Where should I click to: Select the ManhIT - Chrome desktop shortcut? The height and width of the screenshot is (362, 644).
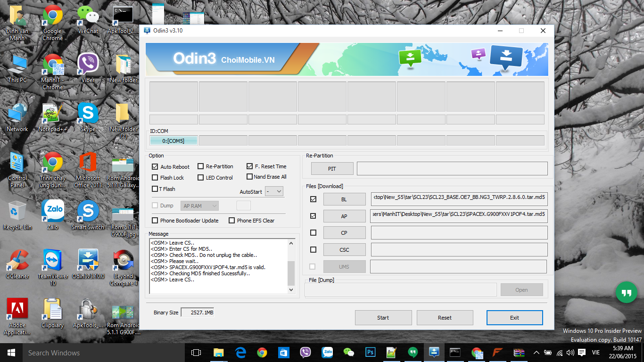[52, 72]
